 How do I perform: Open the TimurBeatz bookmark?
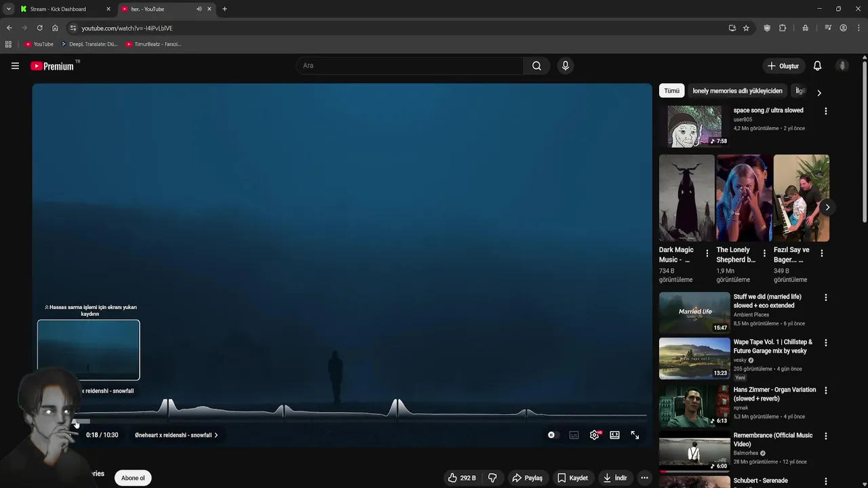[153, 44]
